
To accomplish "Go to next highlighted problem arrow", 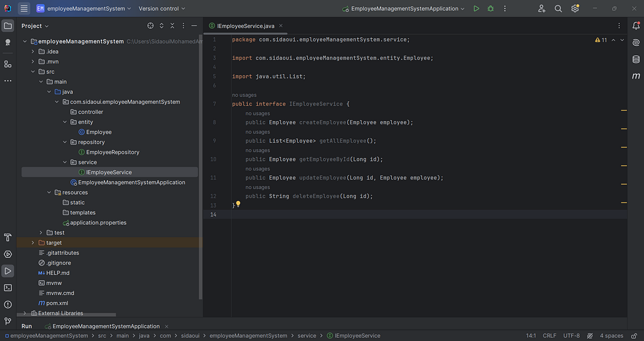I will tap(622, 40).
